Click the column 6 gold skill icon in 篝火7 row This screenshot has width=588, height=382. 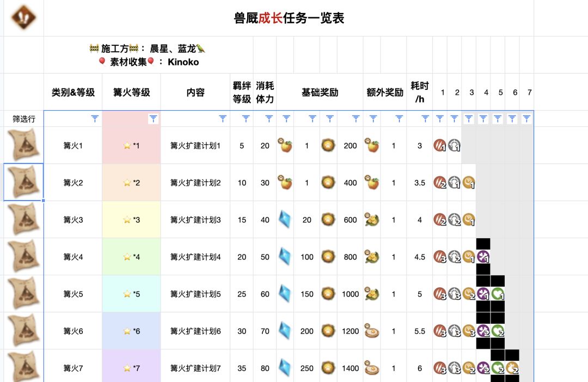coord(512,368)
